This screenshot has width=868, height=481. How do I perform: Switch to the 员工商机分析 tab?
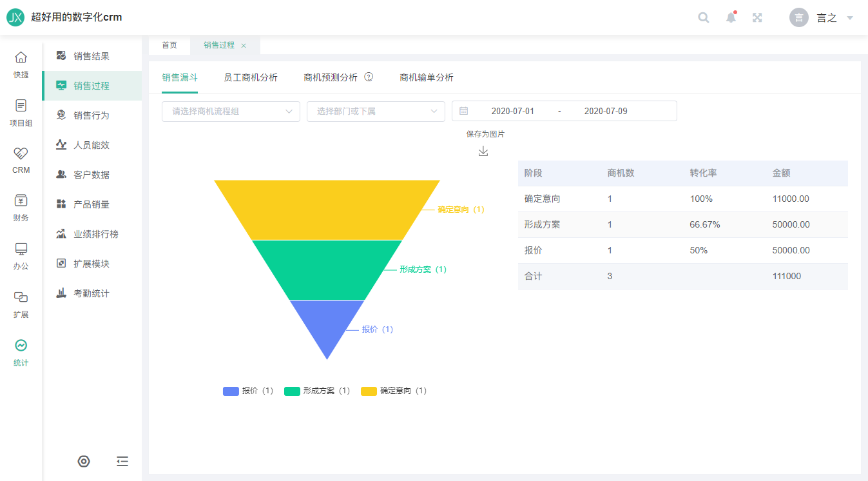point(251,77)
